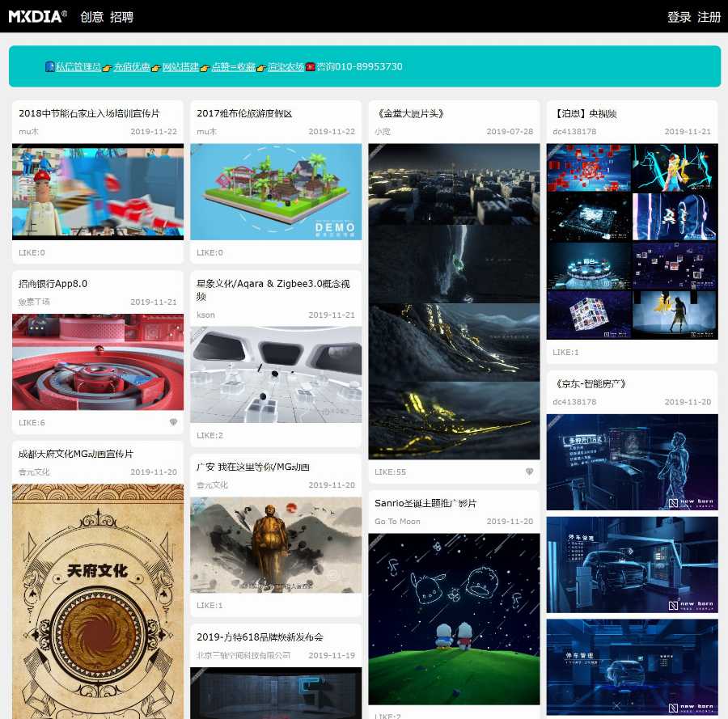Open author 壹元文化 on the 广安 card
The image size is (728, 719).
tap(212, 484)
